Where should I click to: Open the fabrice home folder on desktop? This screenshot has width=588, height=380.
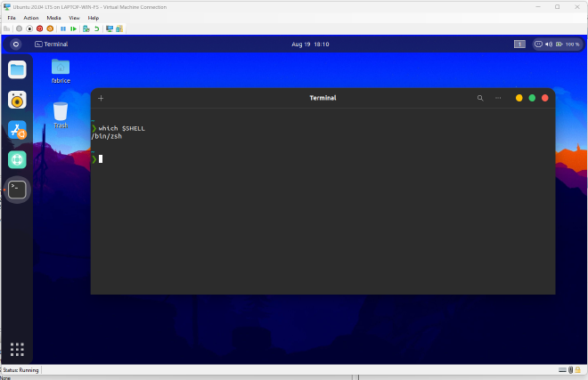pos(61,69)
